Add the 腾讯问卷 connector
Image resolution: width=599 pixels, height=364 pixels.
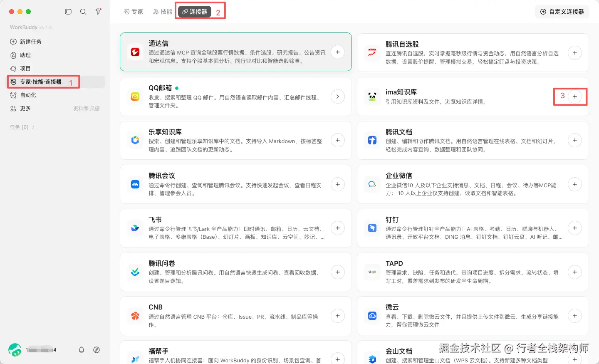(338, 272)
